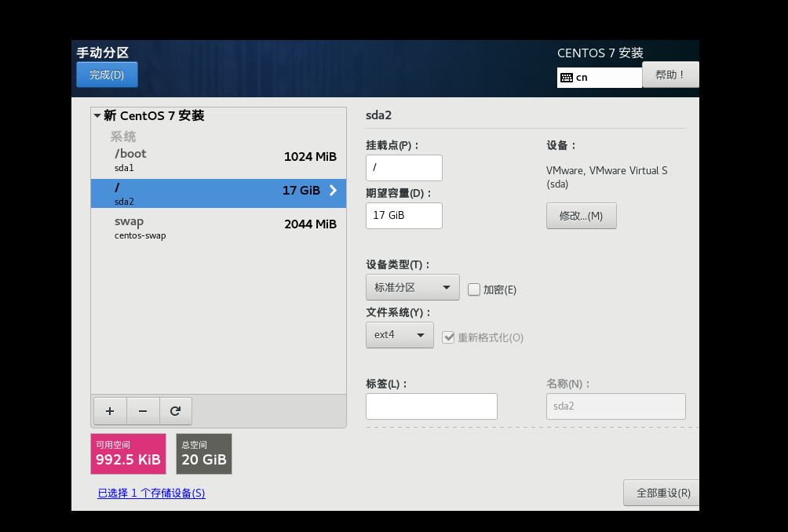Click the 2044 MiB size text
Viewport: 788px width, 532px height.
tap(310, 224)
